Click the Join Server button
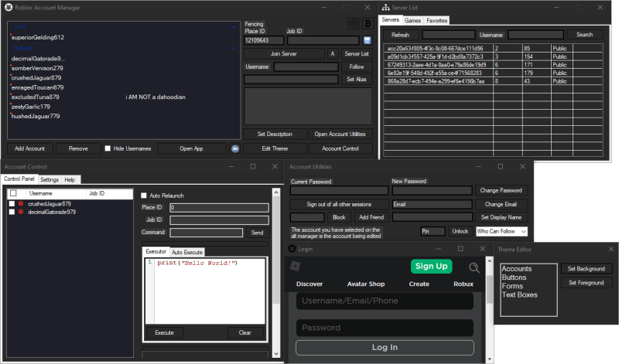619x364 pixels. [284, 53]
